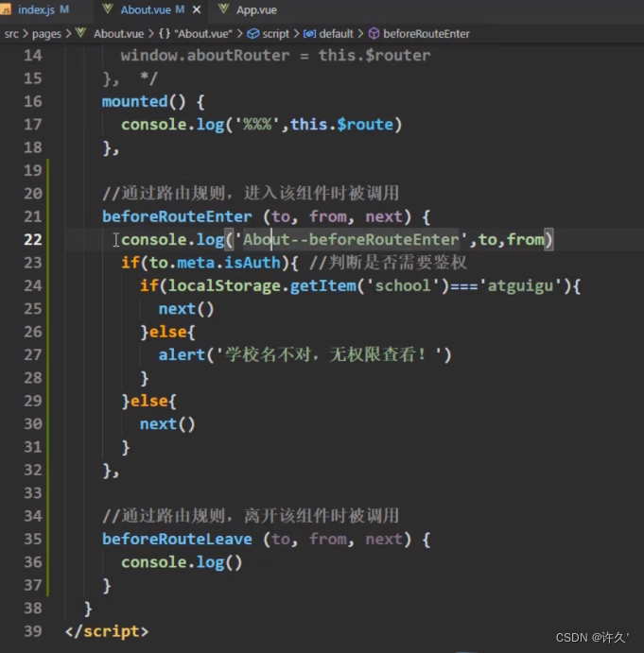Open the pages breadcrumb segment
Viewport: 644px width, 653px height.
point(46,34)
